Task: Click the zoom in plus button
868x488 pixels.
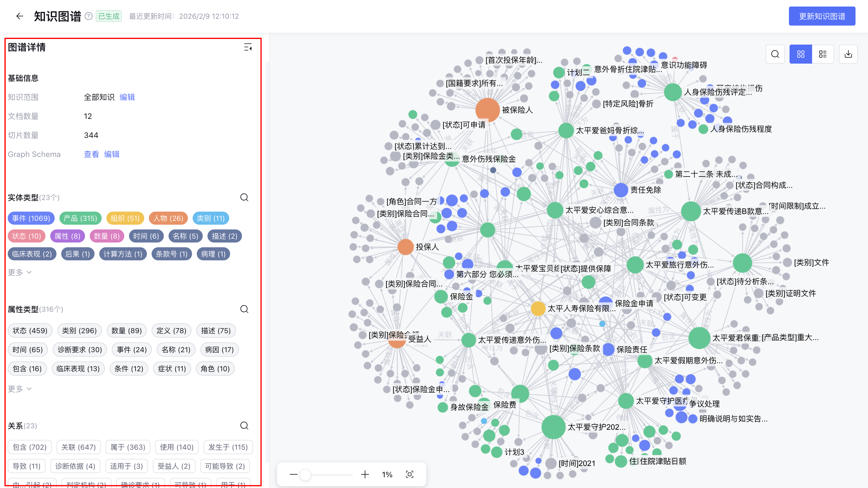Action: [365, 475]
